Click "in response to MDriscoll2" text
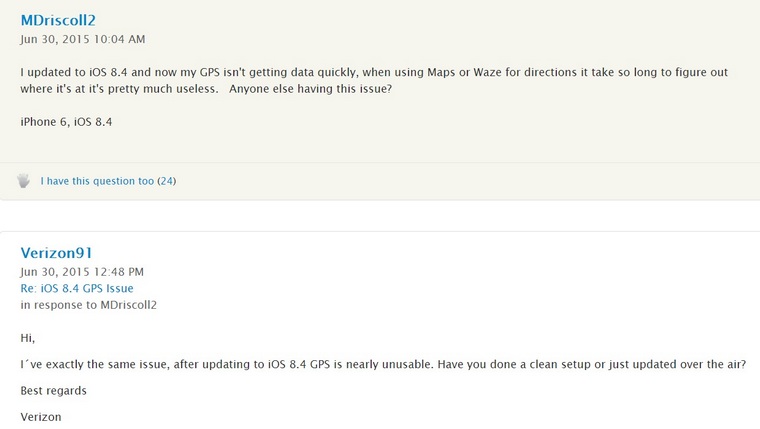The width and height of the screenshot is (760, 429). pyautogui.click(x=88, y=305)
